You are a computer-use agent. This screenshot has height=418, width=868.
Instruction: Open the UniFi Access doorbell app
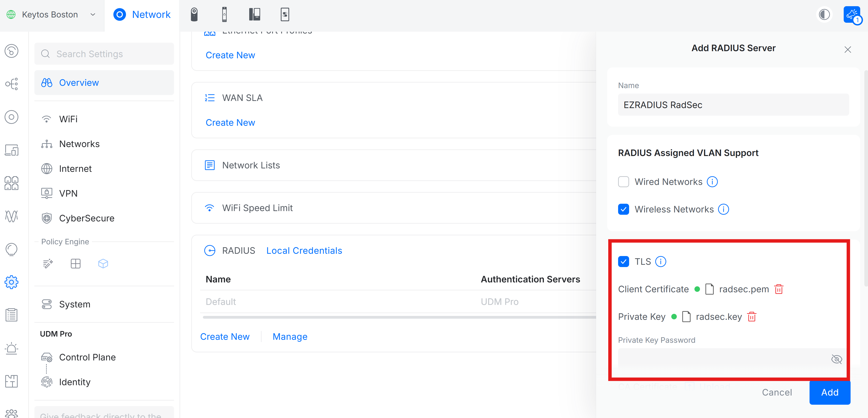(x=225, y=14)
